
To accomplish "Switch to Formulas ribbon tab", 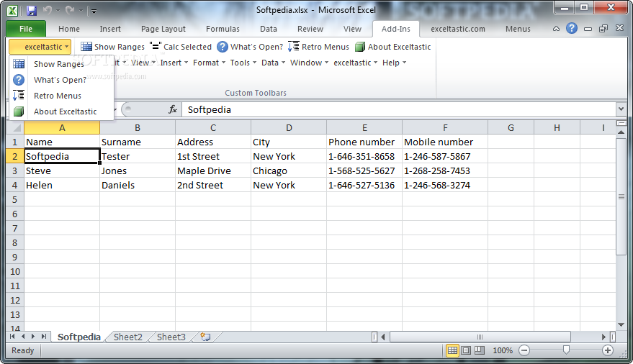I will tap(223, 29).
